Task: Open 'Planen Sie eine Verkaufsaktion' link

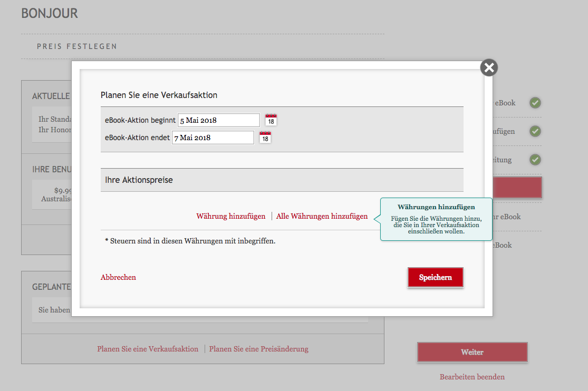Action: [148, 349]
